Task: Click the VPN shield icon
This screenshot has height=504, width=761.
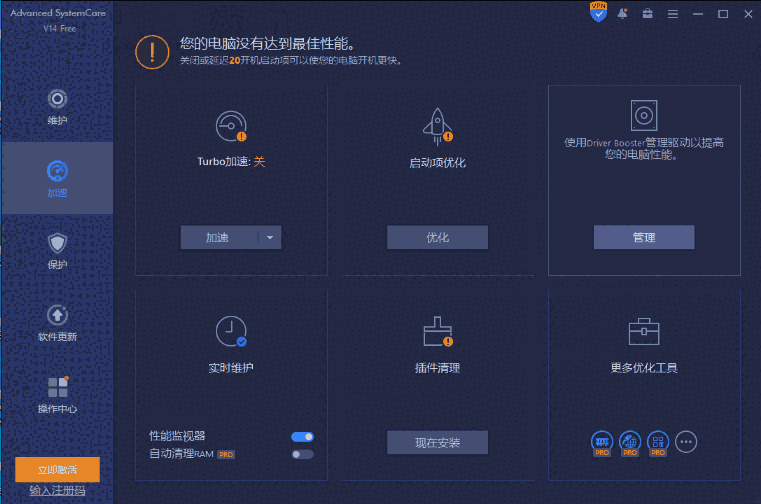Action: [x=598, y=12]
